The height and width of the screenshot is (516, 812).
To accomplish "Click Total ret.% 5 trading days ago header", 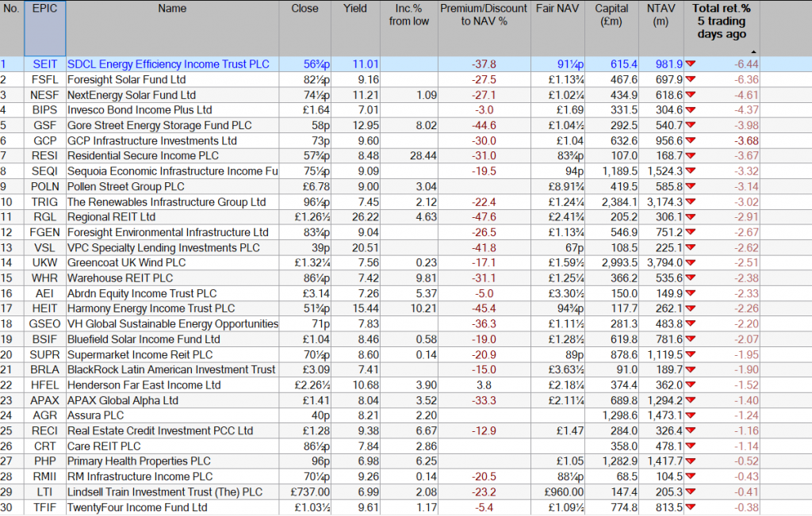I will pyautogui.click(x=722, y=29).
